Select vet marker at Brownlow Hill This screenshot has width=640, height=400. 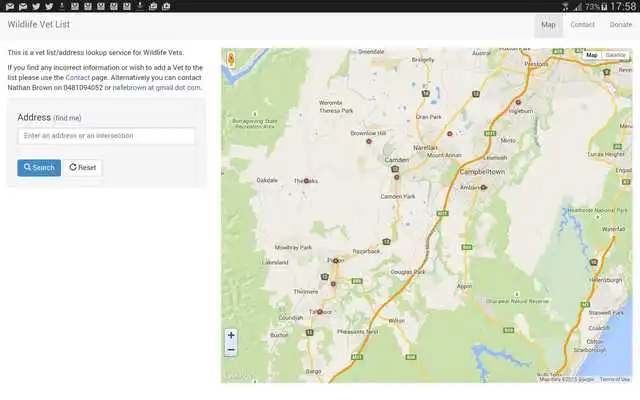click(x=369, y=141)
